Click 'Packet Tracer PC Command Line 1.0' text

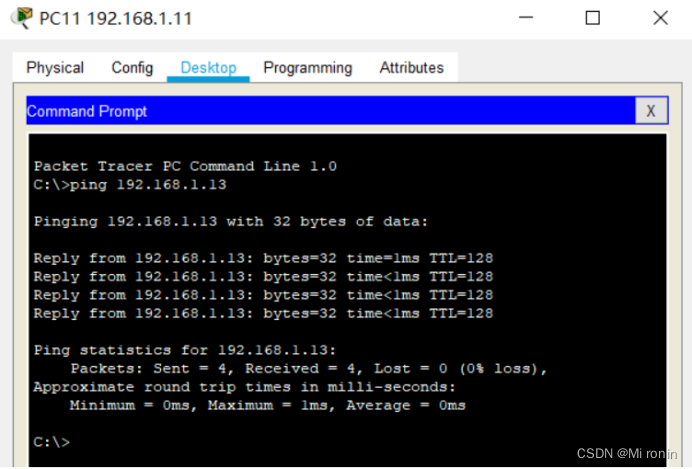click(x=185, y=166)
